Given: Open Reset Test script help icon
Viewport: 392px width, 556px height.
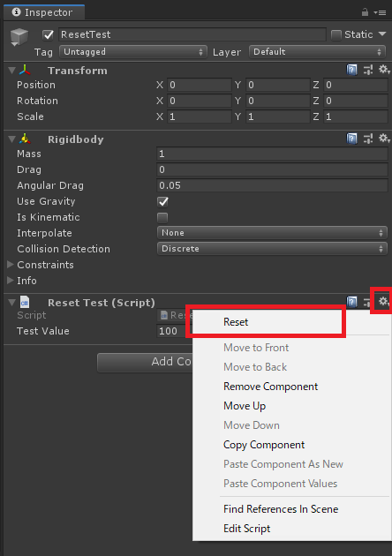Looking at the screenshot, I should (x=351, y=302).
